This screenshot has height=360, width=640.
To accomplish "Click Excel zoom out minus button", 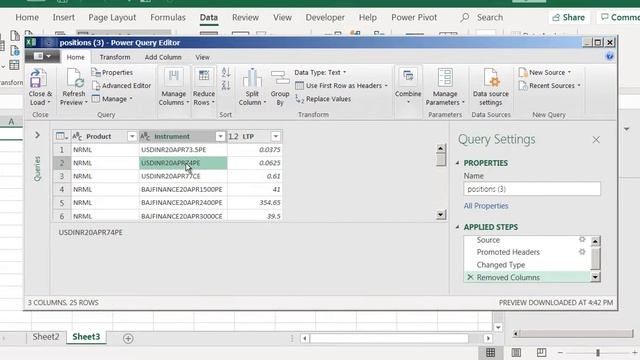I will [x=560, y=353].
